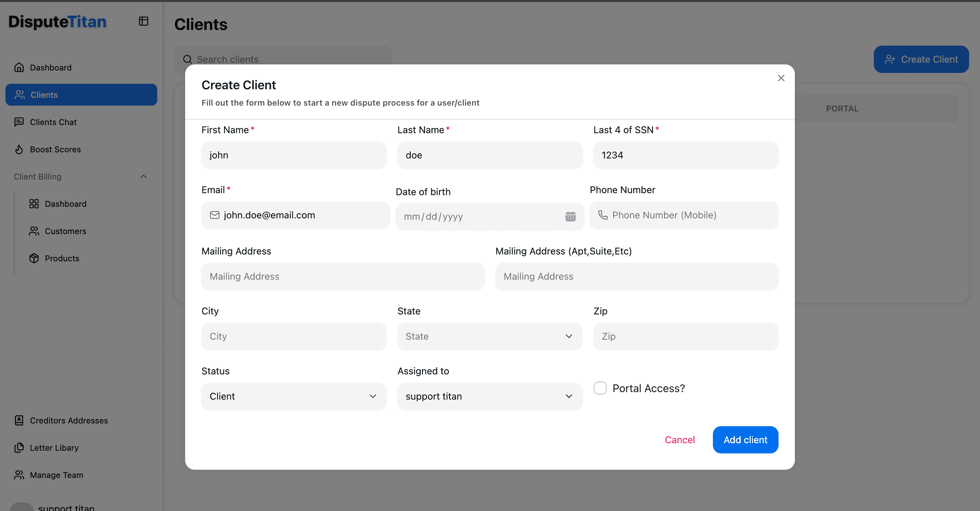
Task: Close the Create Client dialog with X
Action: click(781, 78)
